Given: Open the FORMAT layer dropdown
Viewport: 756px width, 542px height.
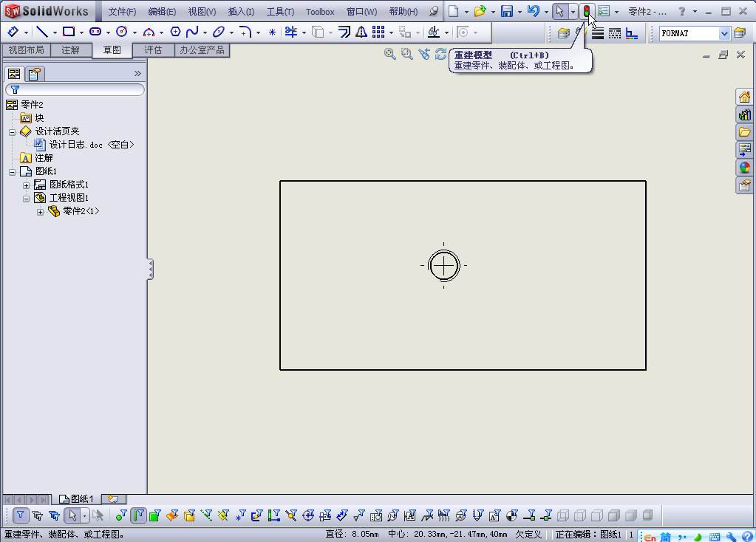Looking at the screenshot, I should click(725, 33).
